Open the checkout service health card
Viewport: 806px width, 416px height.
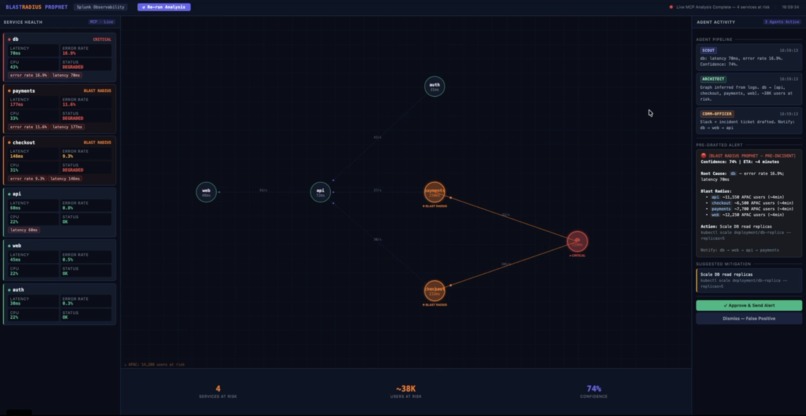click(60, 160)
